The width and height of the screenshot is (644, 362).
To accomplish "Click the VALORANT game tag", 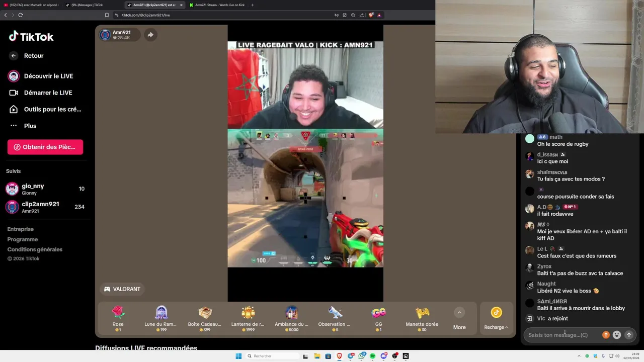I will [122, 289].
